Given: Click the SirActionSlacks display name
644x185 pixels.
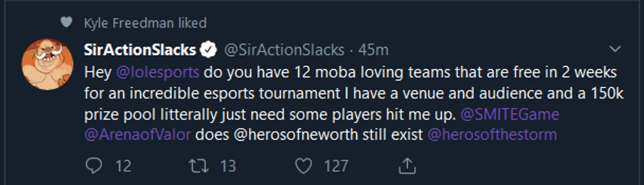Looking at the screenshot, I should pos(140,50).
